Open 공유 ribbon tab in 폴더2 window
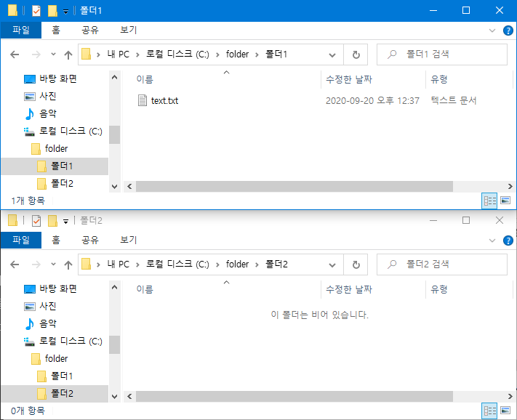The image size is (517, 420). [90, 240]
